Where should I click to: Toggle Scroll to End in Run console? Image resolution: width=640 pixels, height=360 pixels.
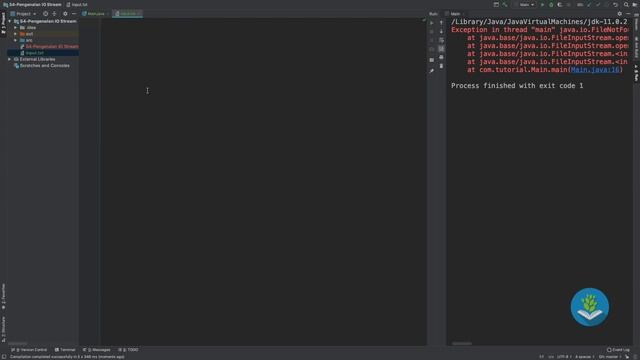point(441,49)
